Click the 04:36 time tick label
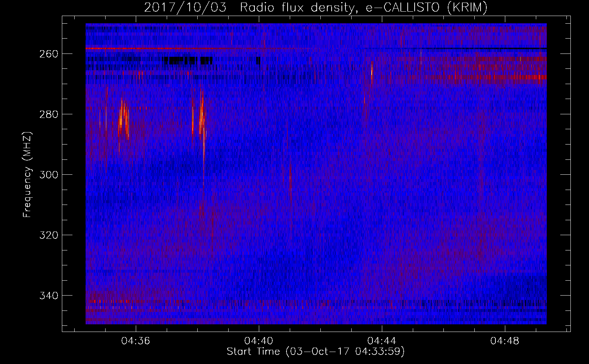 pyautogui.click(x=136, y=341)
